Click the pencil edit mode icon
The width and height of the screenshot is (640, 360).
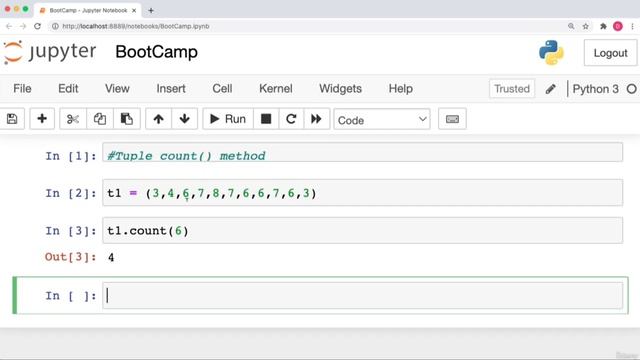(x=550, y=89)
